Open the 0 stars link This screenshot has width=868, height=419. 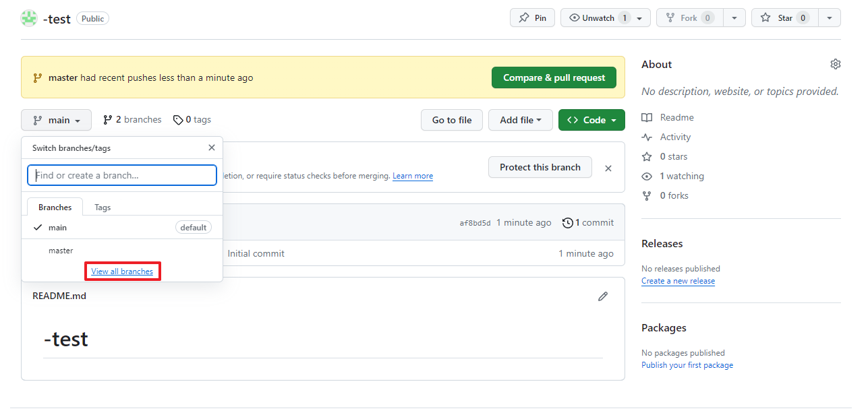[x=665, y=156]
